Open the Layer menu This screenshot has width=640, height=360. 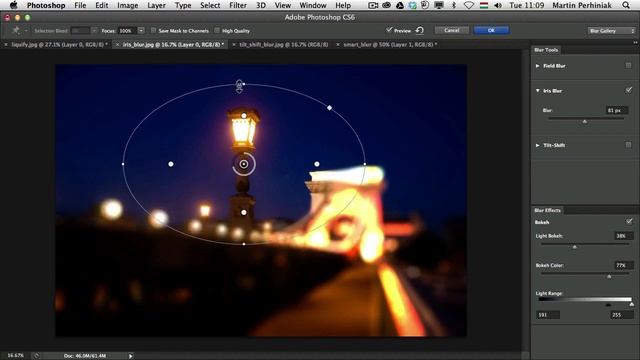click(156, 5)
